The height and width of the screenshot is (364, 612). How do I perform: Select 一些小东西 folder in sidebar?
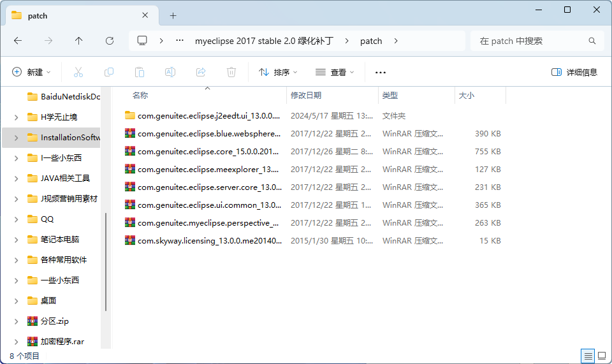click(53, 280)
